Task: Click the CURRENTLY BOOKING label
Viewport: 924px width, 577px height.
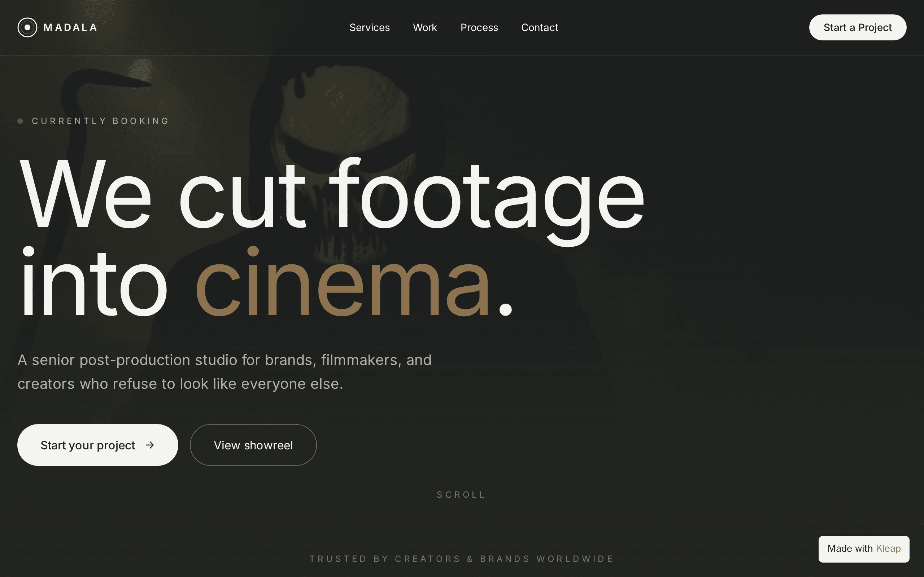Action: 100,121
